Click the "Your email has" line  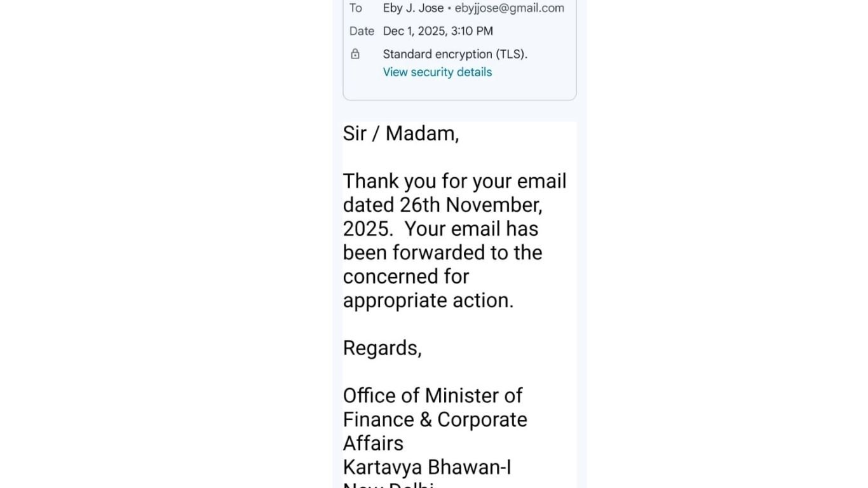point(471,229)
